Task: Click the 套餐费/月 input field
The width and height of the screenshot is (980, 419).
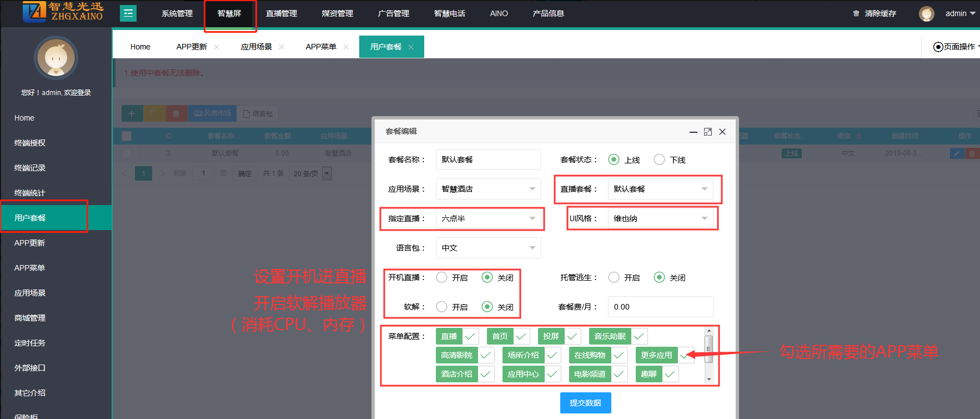Action: click(660, 307)
